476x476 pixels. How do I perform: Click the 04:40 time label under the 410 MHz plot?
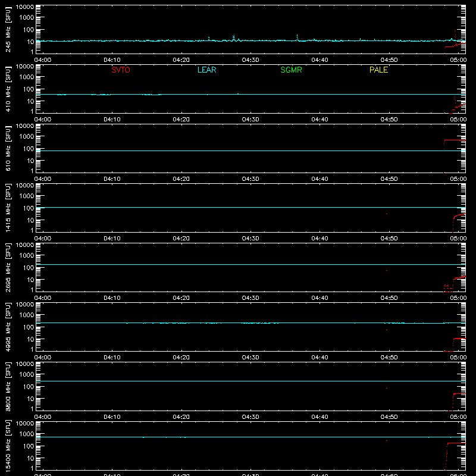320,120
